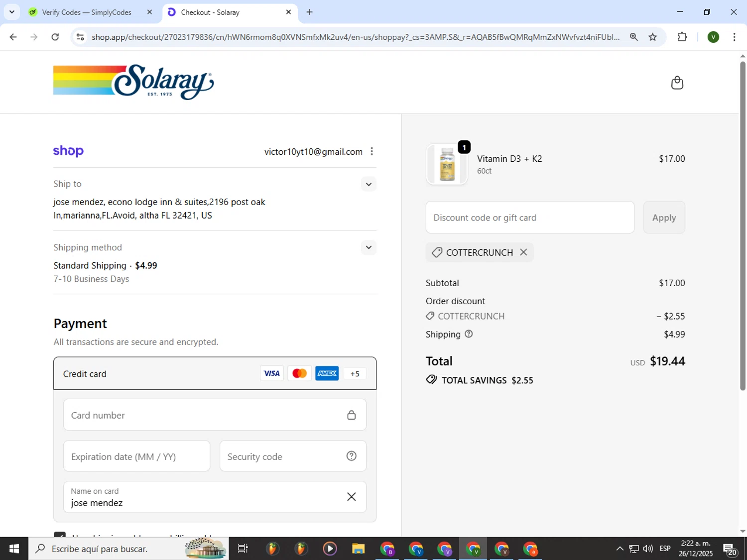Go back to previous page
Viewport: 747px width, 560px height.
click(x=13, y=37)
